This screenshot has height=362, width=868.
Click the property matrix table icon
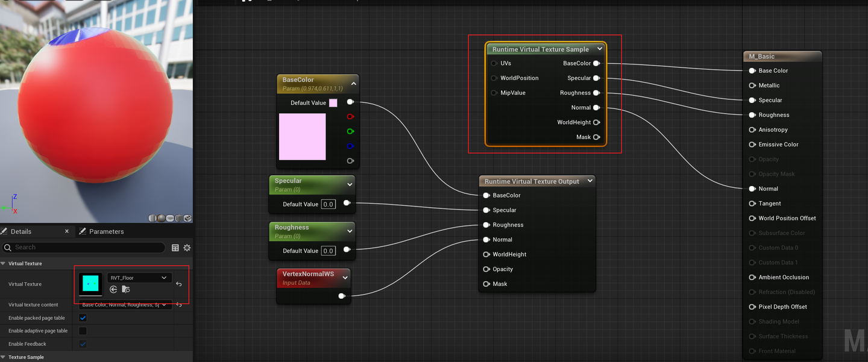[x=175, y=248]
